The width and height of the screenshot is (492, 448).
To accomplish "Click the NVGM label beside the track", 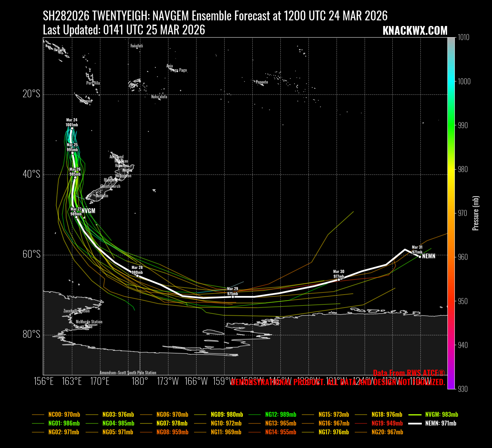I will pos(88,211).
